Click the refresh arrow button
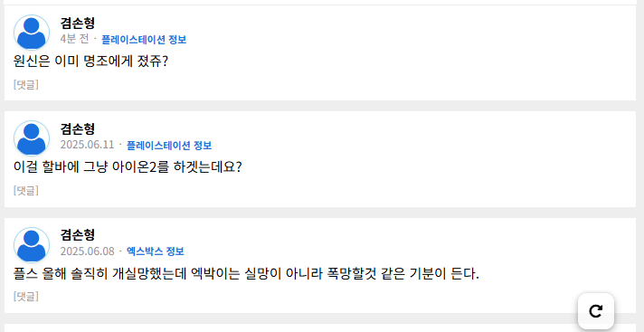The width and height of the screenshot is (644, 332). point(595,311)
